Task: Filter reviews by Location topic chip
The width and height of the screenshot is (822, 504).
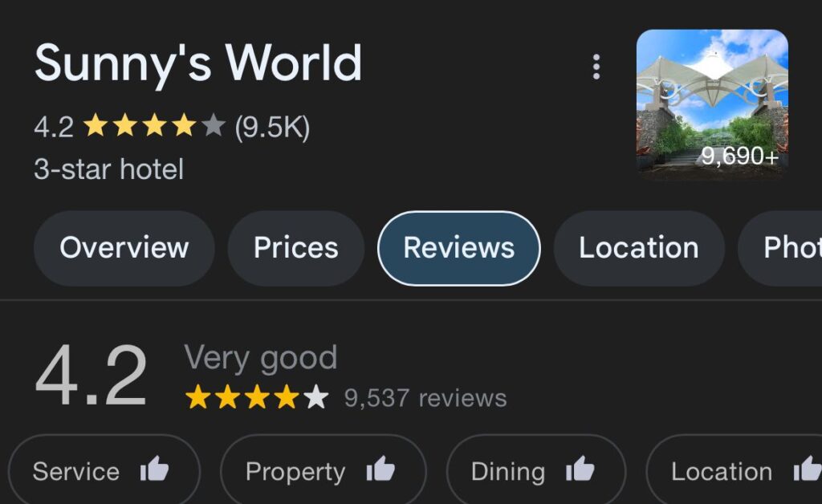Action: pyautogui.click(x=735, y=470)
